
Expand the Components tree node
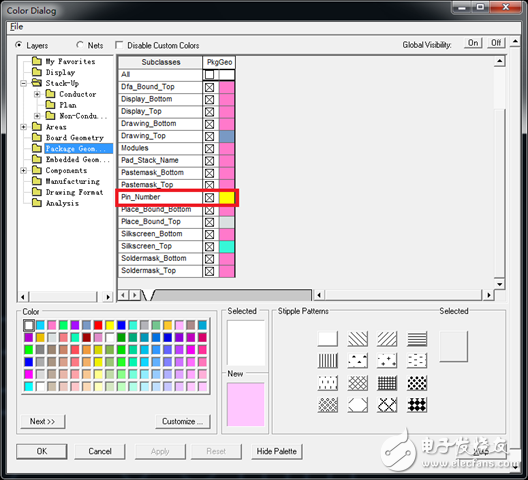(24, 170)
